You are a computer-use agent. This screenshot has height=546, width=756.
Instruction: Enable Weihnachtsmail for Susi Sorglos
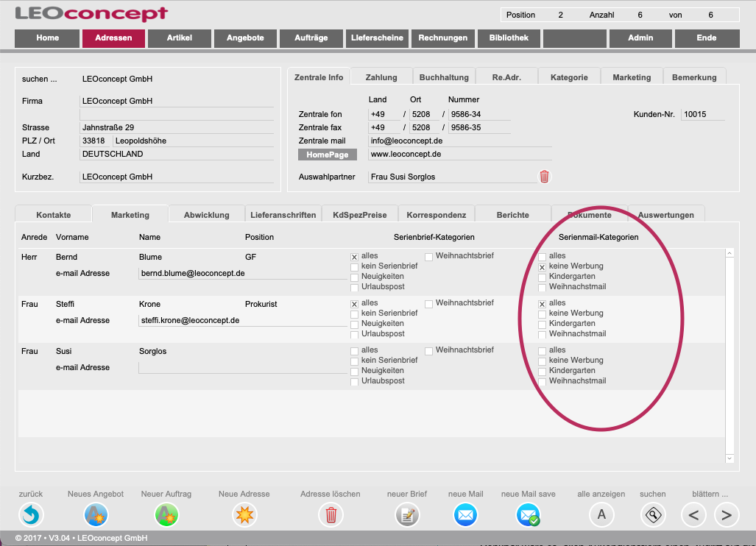(542, 382)
